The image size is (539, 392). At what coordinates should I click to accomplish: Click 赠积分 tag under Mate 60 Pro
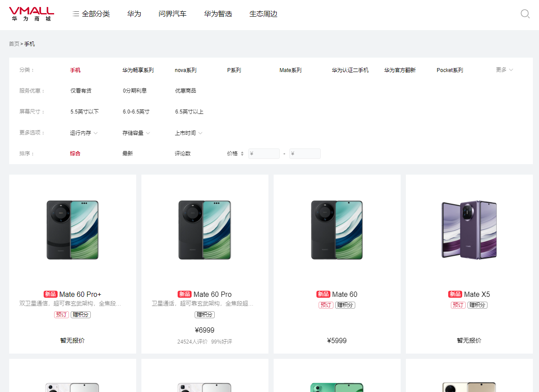[x=205, y=314]
